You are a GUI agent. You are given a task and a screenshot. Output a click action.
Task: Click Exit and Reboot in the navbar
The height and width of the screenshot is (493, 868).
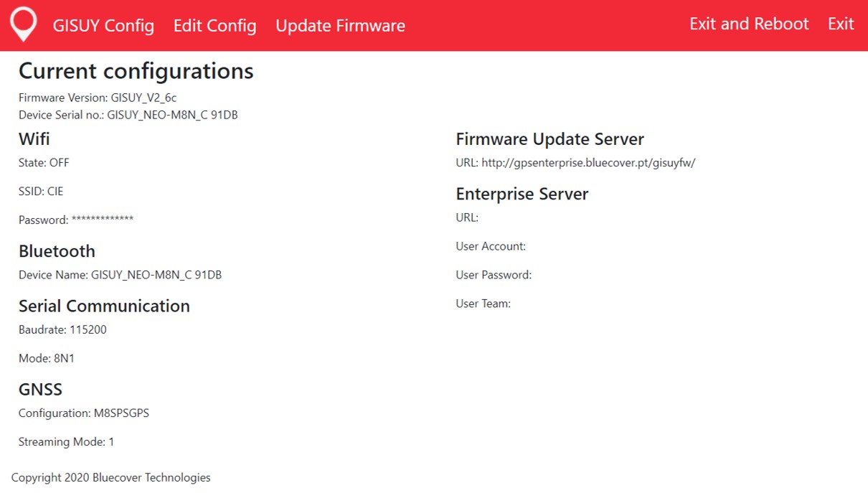click(x=749, y=24)
